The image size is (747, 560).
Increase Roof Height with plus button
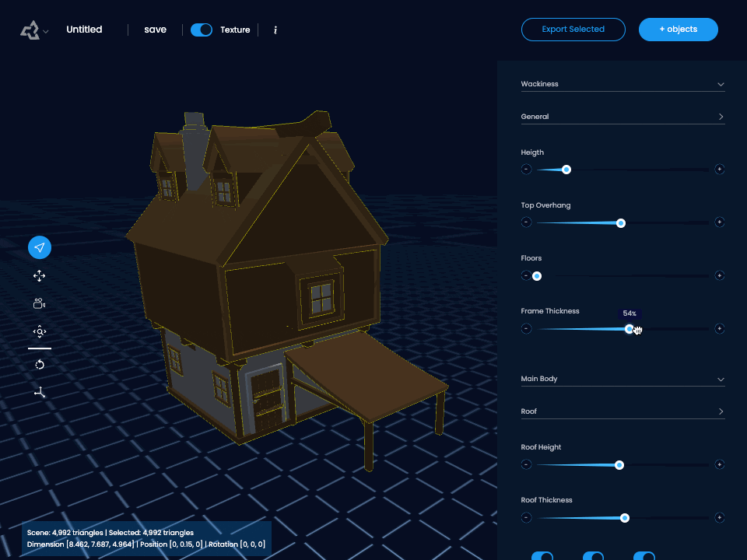[719, 465]
